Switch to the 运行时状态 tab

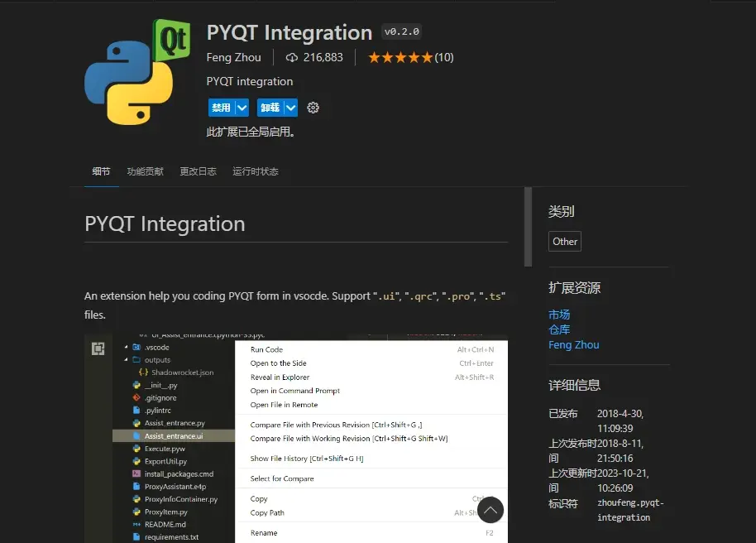pos(256,171)
